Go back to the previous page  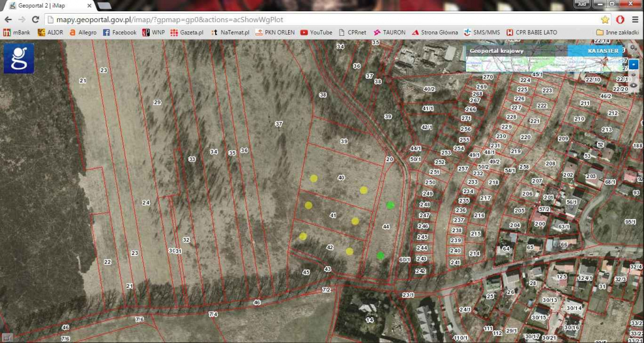tap(8, 20)
